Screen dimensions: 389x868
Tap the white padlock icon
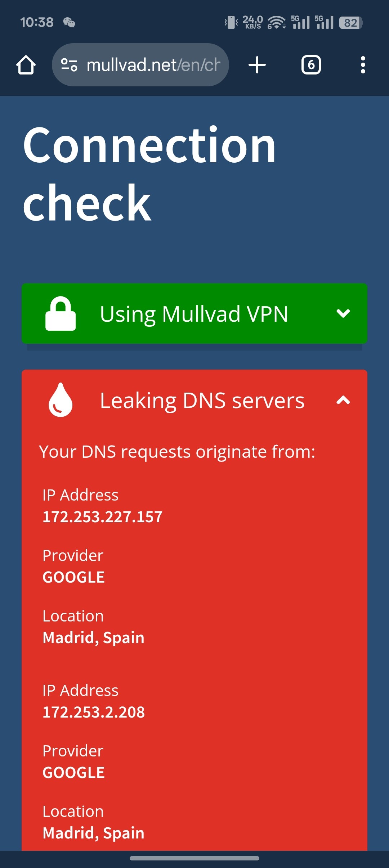pos(61,313)
